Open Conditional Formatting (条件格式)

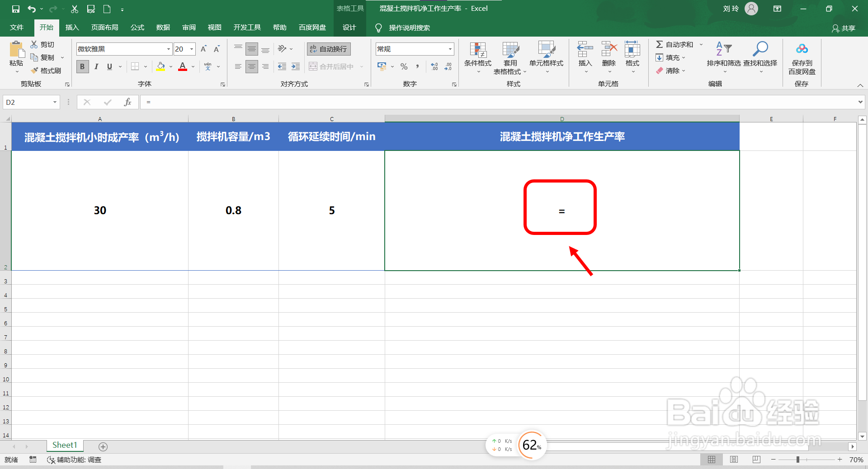(x=478, y=58)
